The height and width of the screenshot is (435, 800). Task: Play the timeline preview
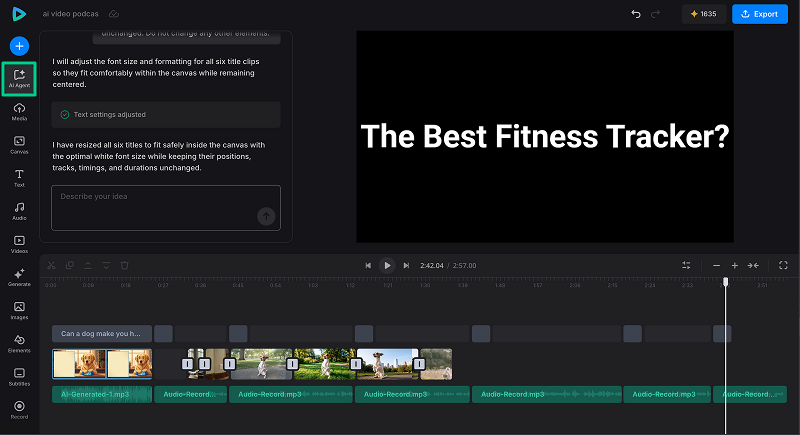(x=387, y=265)
